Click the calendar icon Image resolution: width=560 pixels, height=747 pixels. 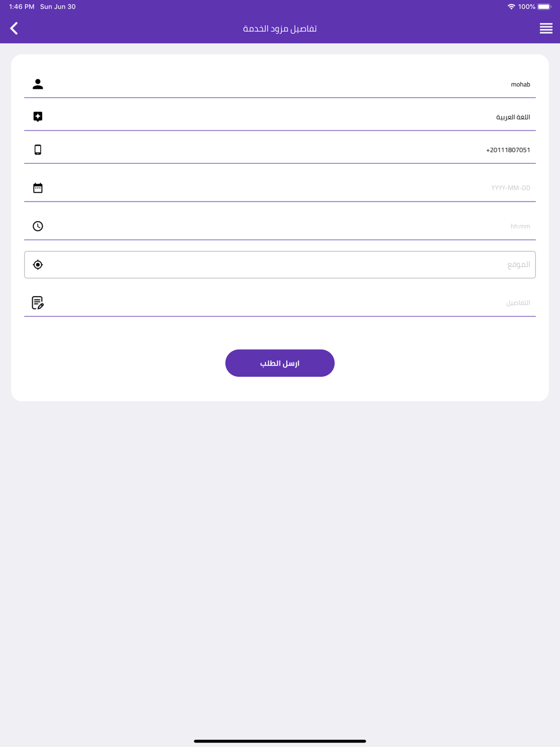click(x=38, y=188)
